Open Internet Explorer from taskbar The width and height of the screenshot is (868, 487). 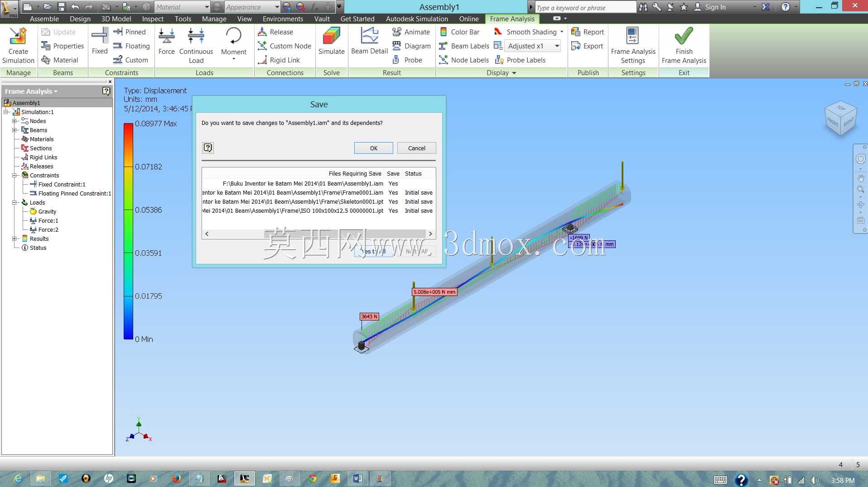(18, 478)
